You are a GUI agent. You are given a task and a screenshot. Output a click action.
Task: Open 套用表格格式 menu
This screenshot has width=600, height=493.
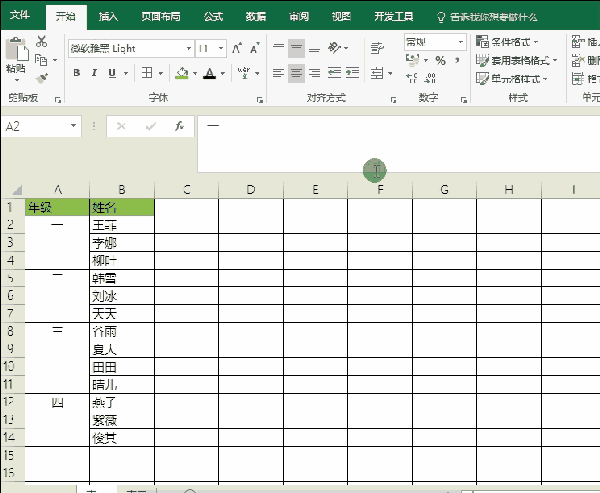tap(516, 60)
